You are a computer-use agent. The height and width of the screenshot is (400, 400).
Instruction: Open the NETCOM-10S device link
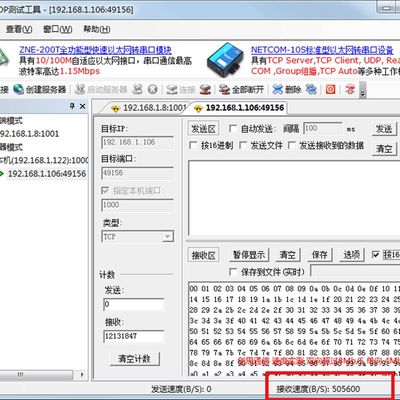(322, 50)
